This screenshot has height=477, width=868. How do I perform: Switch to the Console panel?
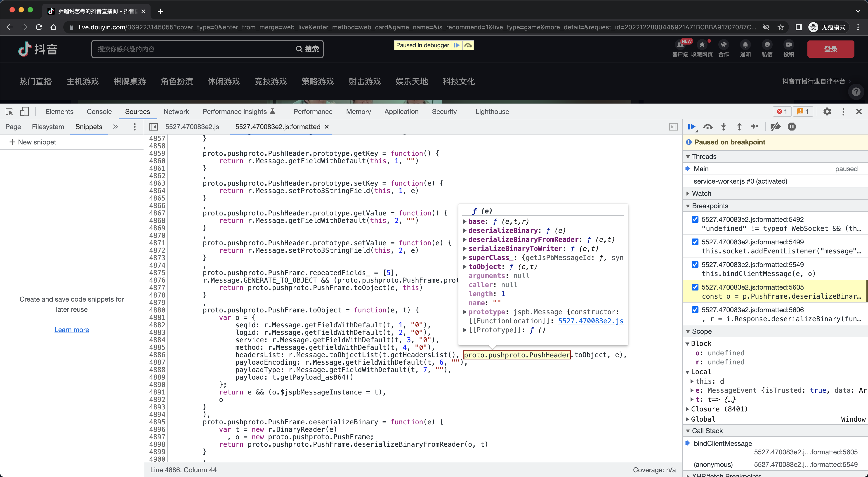[99, 112]
